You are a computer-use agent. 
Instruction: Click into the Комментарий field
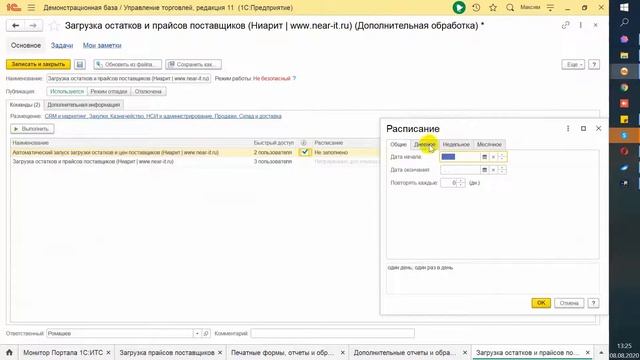(x=333, y=333)
